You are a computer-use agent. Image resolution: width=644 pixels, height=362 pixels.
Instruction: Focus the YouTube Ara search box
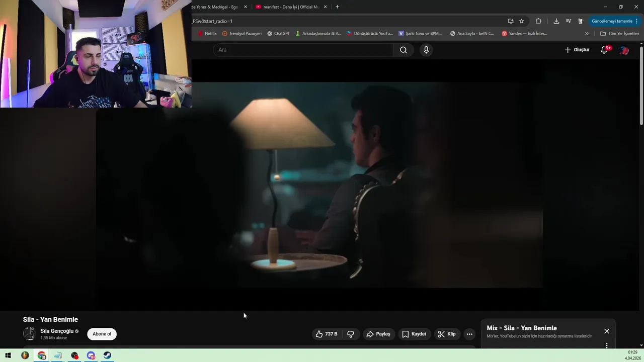pos(303,50)
